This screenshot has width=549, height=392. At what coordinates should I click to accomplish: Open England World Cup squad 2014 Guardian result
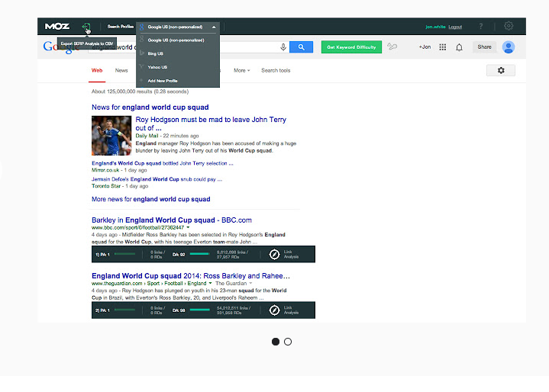(x=191, y=276)
